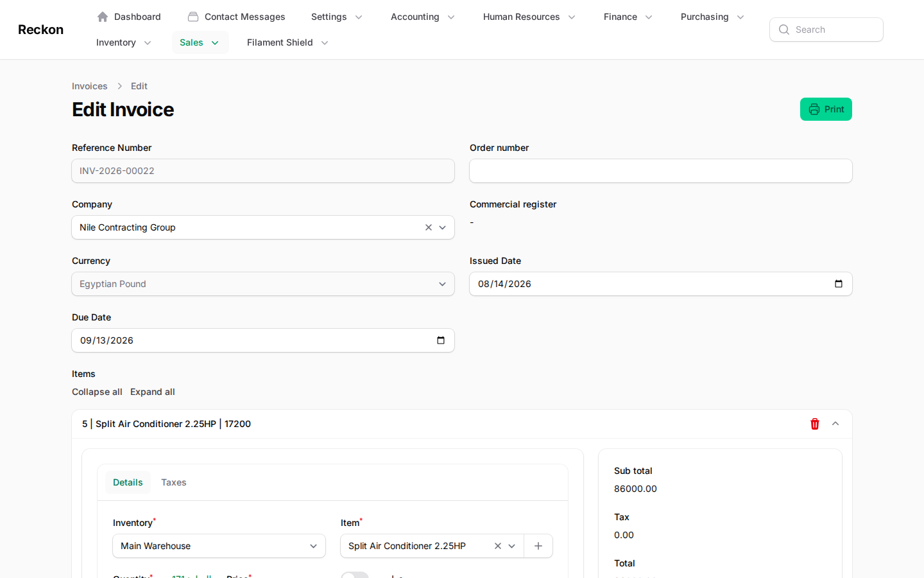The width and height of the screenshot is (924, 578).
Task: Switch to the Details tab
Action: (x=128, y=482)
